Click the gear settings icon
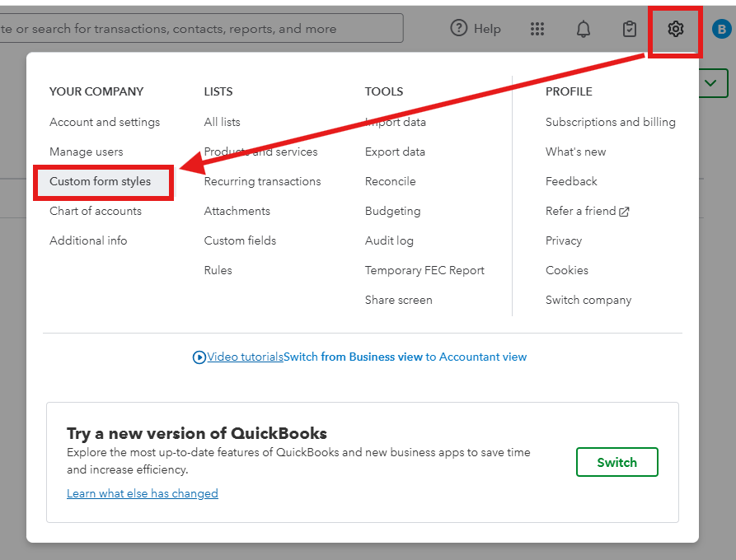This screenshot has height=560, width=736. click(x=676, y=30)
